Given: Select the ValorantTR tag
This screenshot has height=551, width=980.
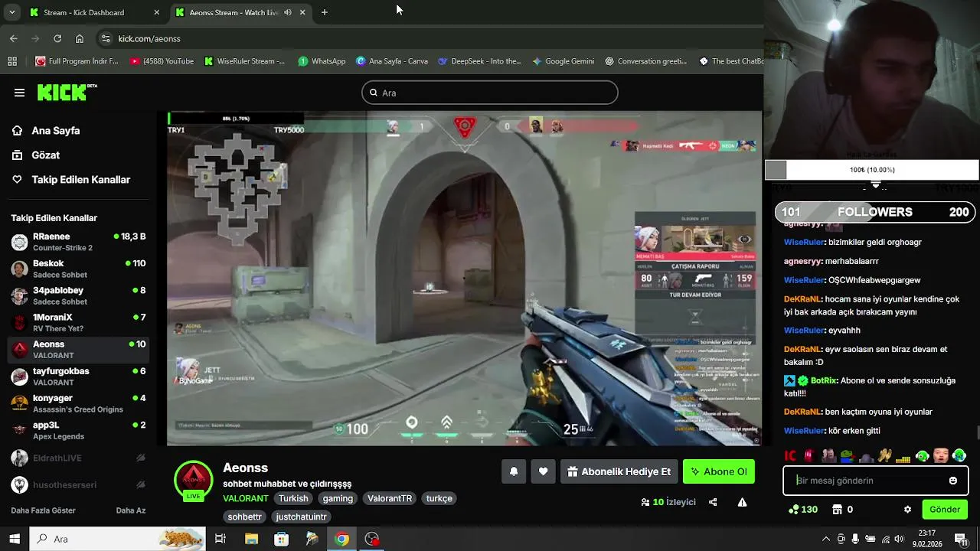Looking at the screenshot, I should tap(390, 498).
